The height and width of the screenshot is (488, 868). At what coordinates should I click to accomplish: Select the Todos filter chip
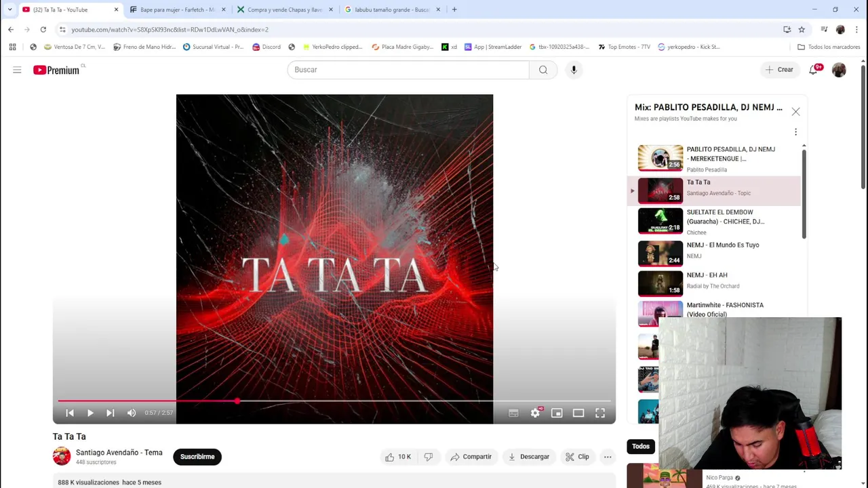point(641,447)
